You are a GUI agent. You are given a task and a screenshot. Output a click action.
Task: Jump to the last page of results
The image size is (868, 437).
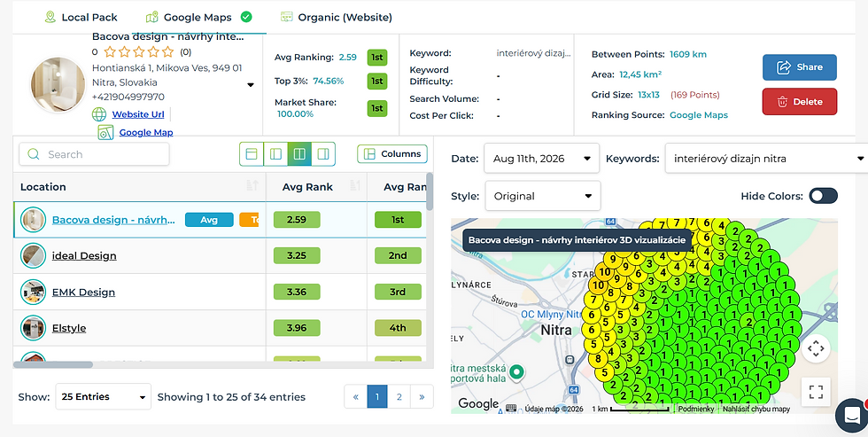coord(422,396)
